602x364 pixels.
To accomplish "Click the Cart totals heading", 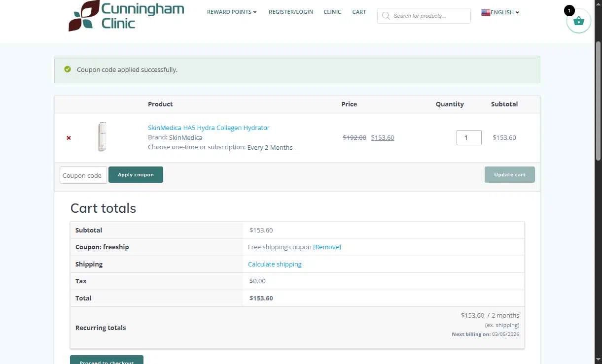I will [103, 208].
